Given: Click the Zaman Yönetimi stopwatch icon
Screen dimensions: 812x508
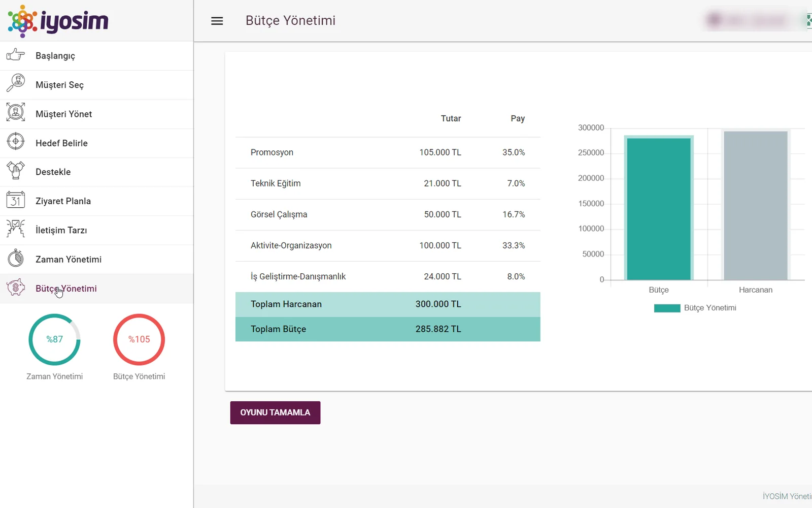Looking at the screenshot, I should coord(16,258).
